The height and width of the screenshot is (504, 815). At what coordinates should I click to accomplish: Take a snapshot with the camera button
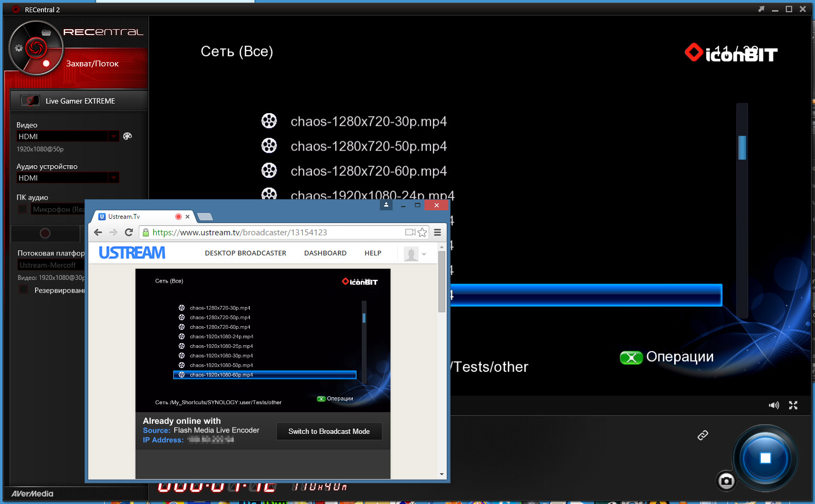pyautogui.click(x=726, y=481)
